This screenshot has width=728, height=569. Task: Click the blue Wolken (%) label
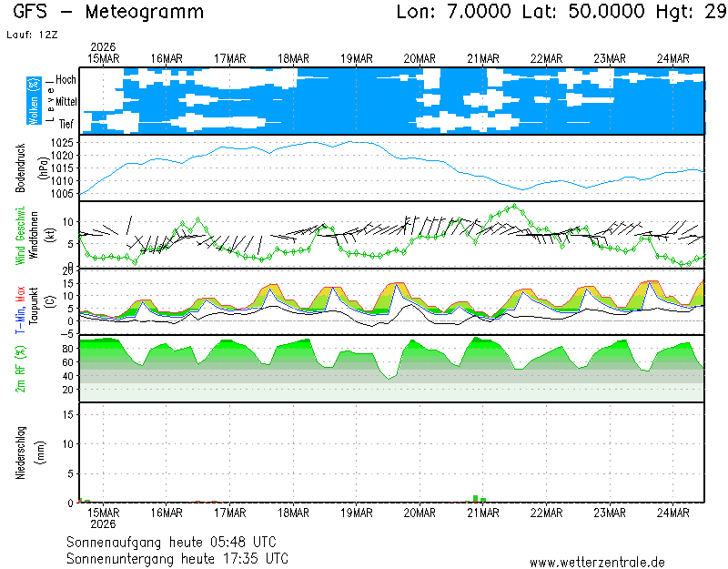(34, 101)
